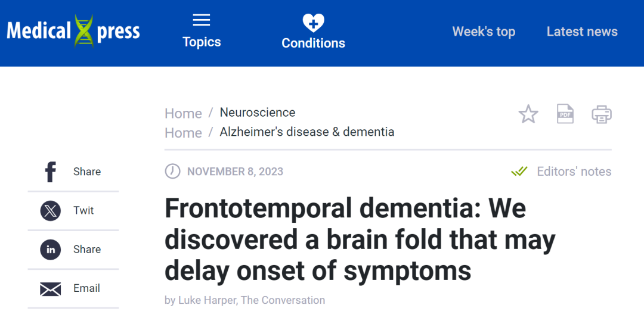Open the Neuroscience breadcrumb category
This screenshot has height=327, width=644.
coord(257,113)
